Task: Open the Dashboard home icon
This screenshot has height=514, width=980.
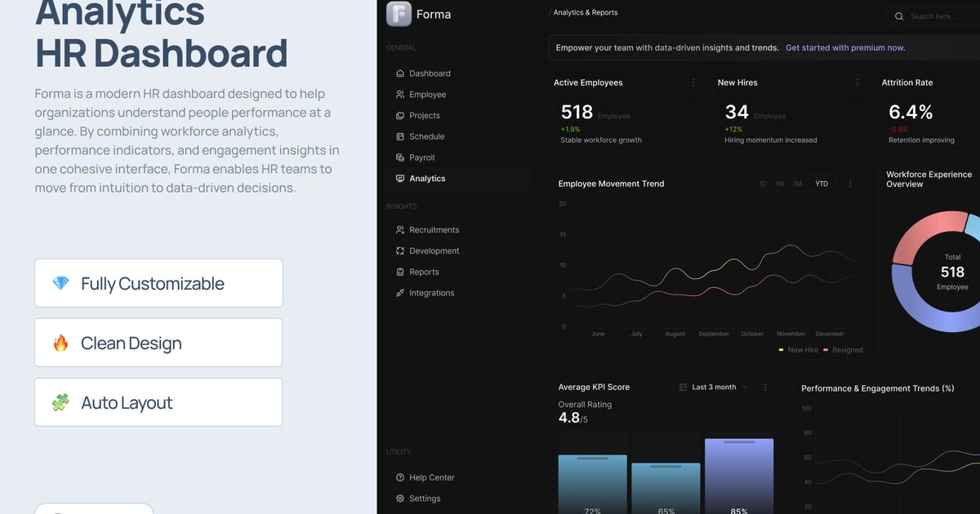Action: tap(400, 73)
